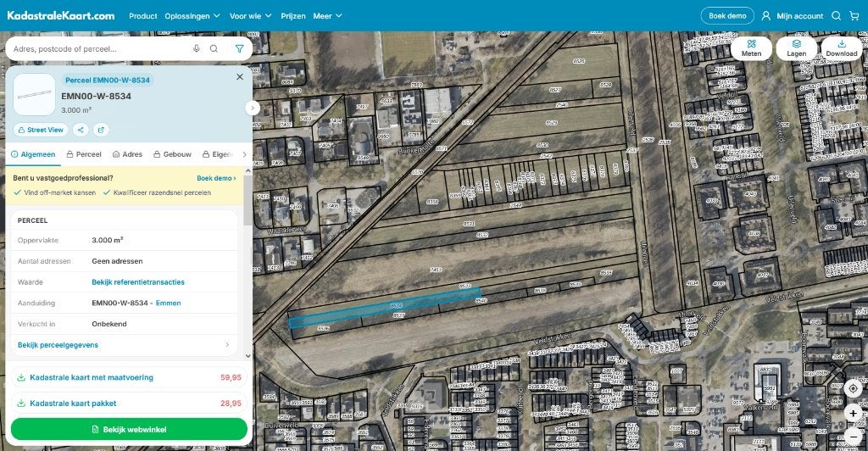The height and width of the screenshot is (451, 868).
Task: Click the address search input field
Action: tap(97, 48)
